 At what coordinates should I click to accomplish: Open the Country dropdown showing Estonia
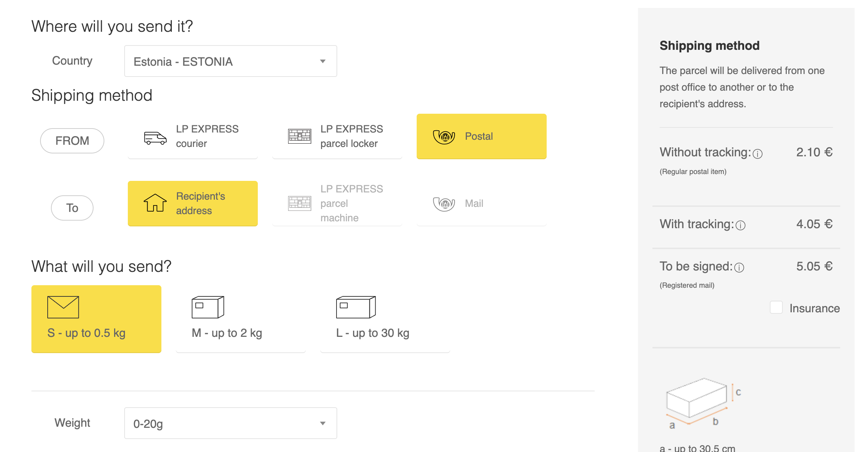point(231,61)
